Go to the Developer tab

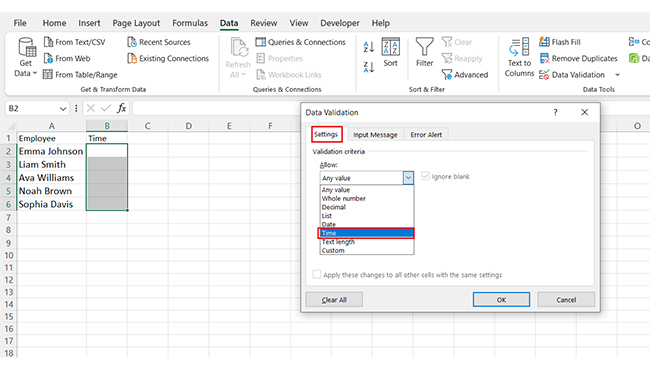[340, 23]
